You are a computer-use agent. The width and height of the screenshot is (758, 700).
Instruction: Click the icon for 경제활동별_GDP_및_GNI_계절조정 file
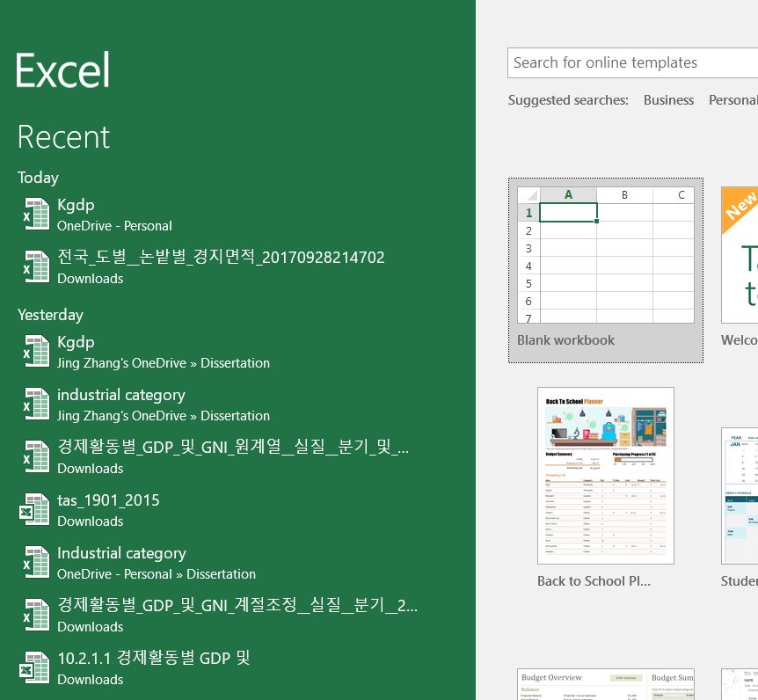[x=36, y=615]
